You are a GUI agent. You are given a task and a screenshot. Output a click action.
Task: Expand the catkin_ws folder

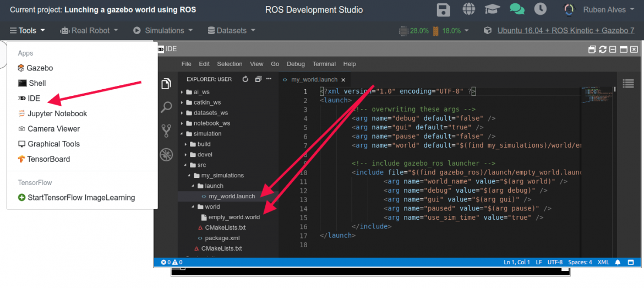pyautogui.click(x=207, y=102)
